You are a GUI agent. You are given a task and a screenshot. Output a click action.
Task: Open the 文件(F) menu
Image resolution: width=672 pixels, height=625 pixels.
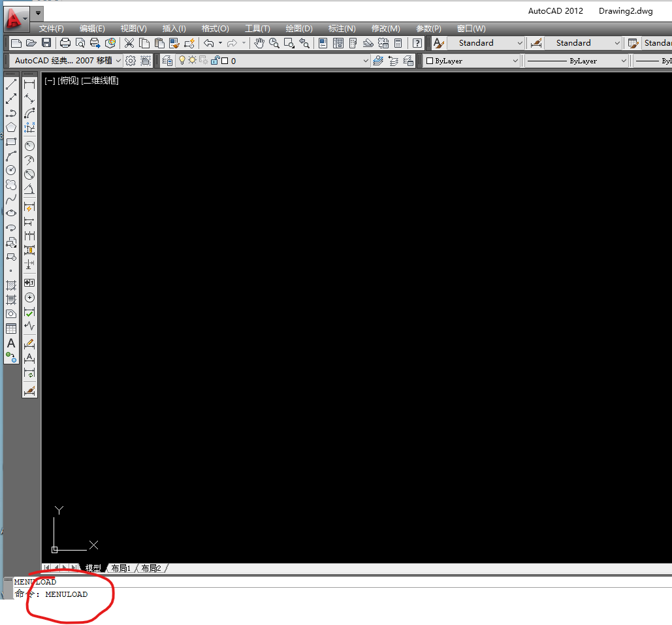coord(52,29)
